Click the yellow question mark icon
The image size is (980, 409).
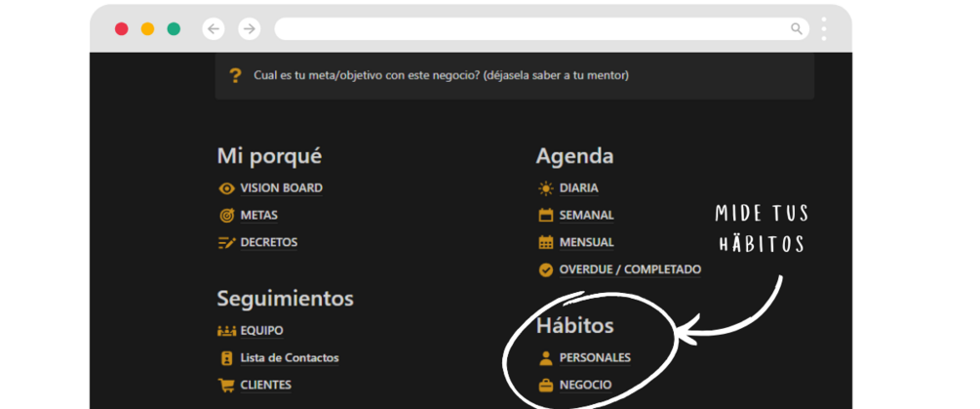(235, 76)
